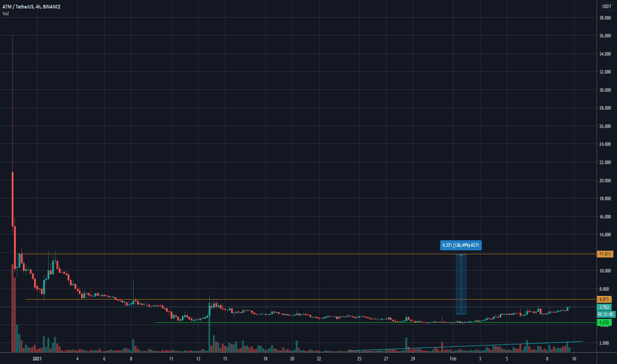617x364 pixels.
Task: Select the lower orange horizontal line
Action: [311, 299]
